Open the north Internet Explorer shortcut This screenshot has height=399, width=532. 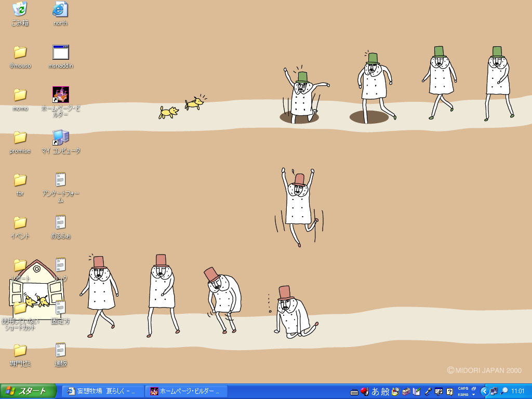(60, 14)
